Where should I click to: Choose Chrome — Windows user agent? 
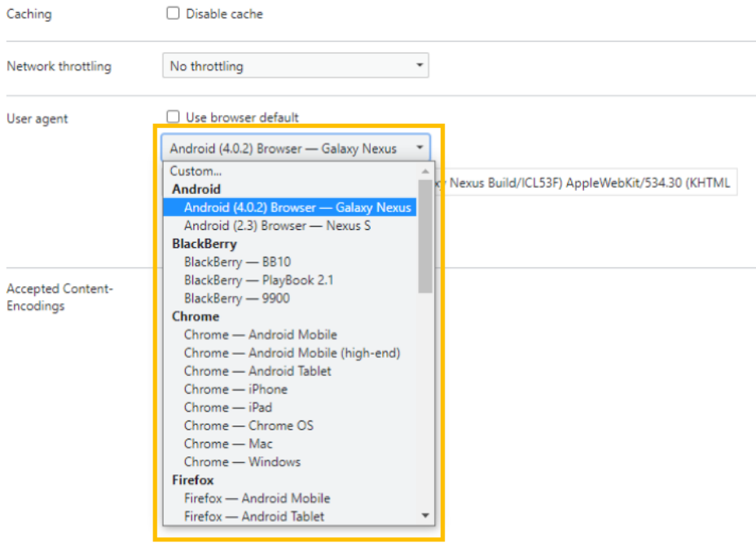pyautogui.click(x=242, y=461)
